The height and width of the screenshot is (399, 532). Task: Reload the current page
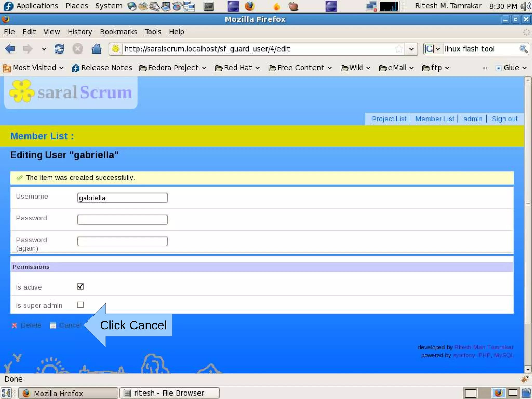click(x=59, y=49)
